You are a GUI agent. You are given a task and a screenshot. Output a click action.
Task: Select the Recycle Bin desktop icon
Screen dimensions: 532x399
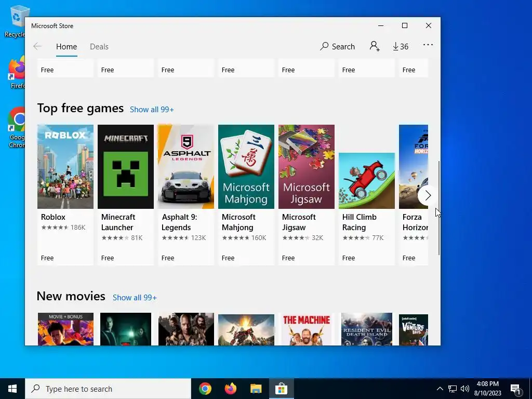click(15, 21)
